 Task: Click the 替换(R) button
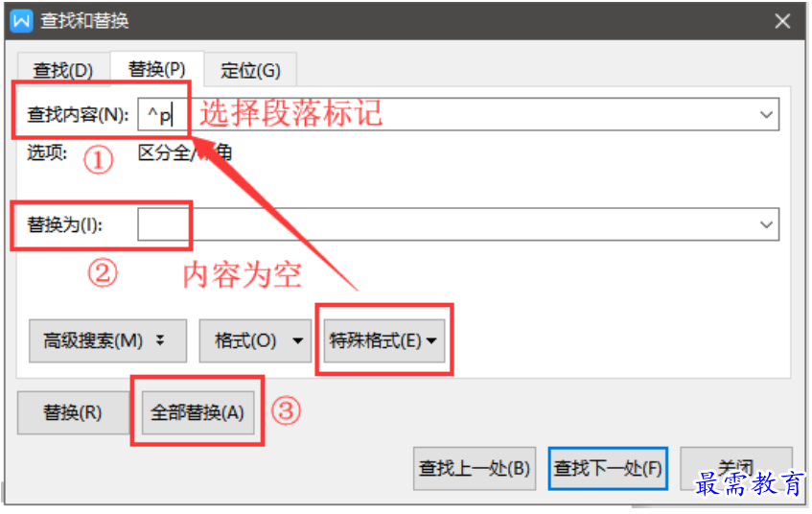73,412
